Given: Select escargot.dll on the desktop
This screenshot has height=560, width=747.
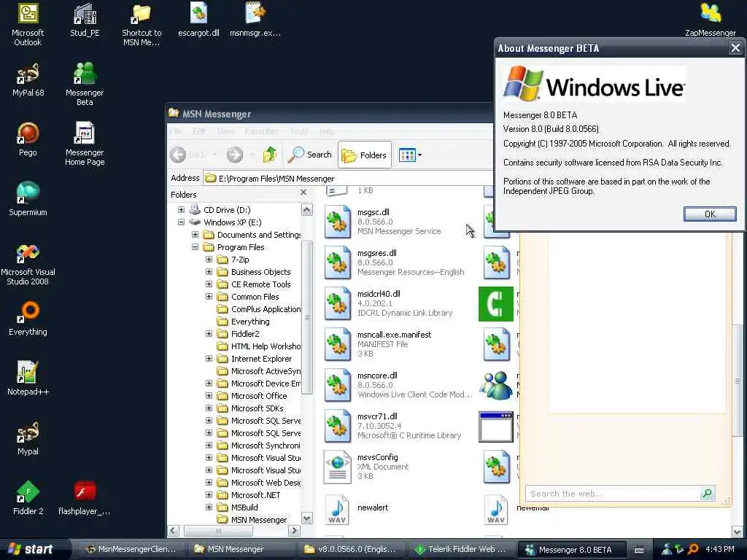Looking at the screenshot, I should pos(198,13).
